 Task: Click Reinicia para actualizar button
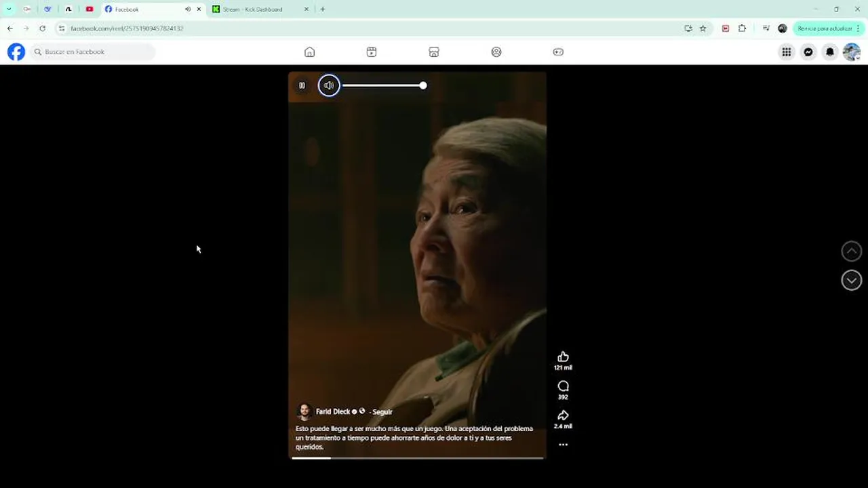point(825,28)
